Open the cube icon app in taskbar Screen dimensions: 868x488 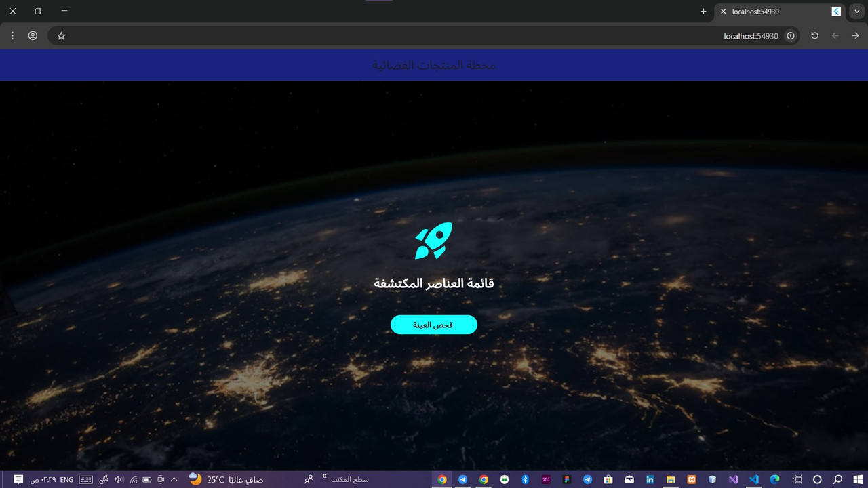713,479
